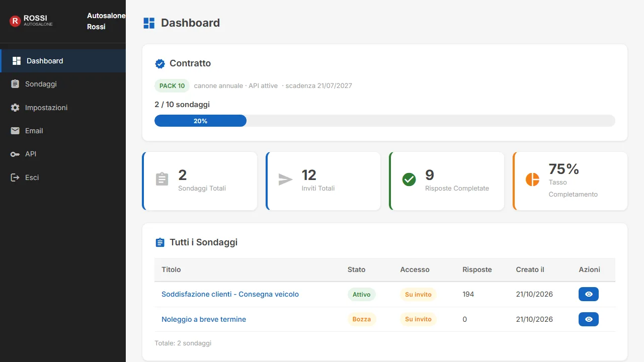
Task: Log out using Esci
Action: 63,177
